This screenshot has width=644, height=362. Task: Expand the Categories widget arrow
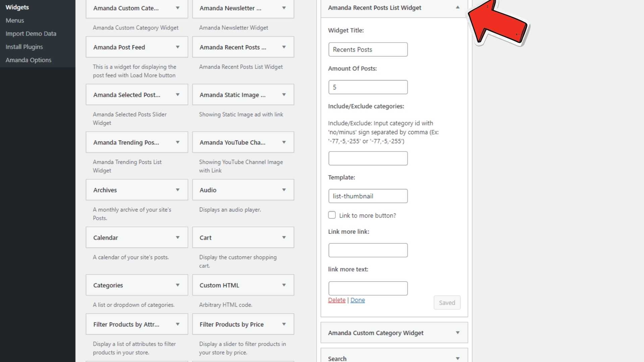click(x=177, y=285)
